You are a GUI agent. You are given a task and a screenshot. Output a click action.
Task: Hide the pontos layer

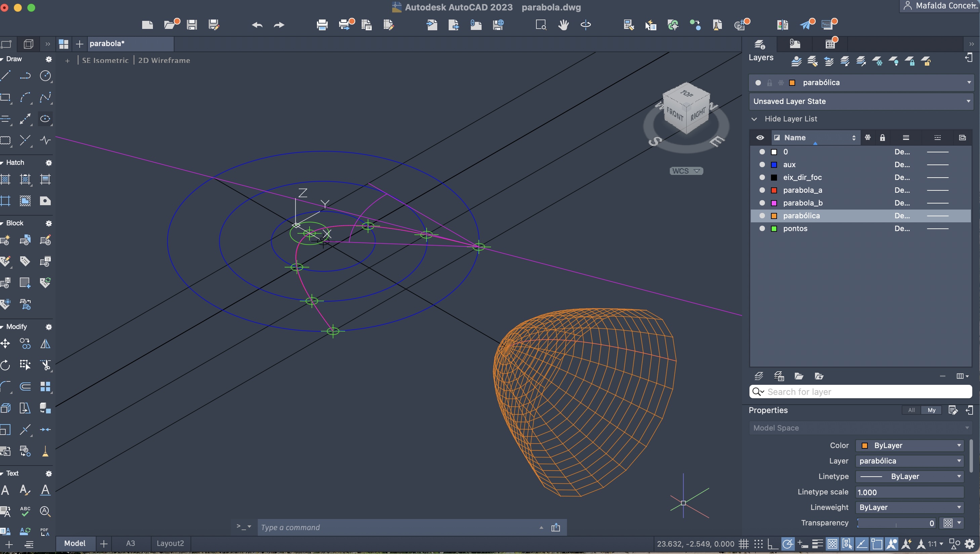762,228
